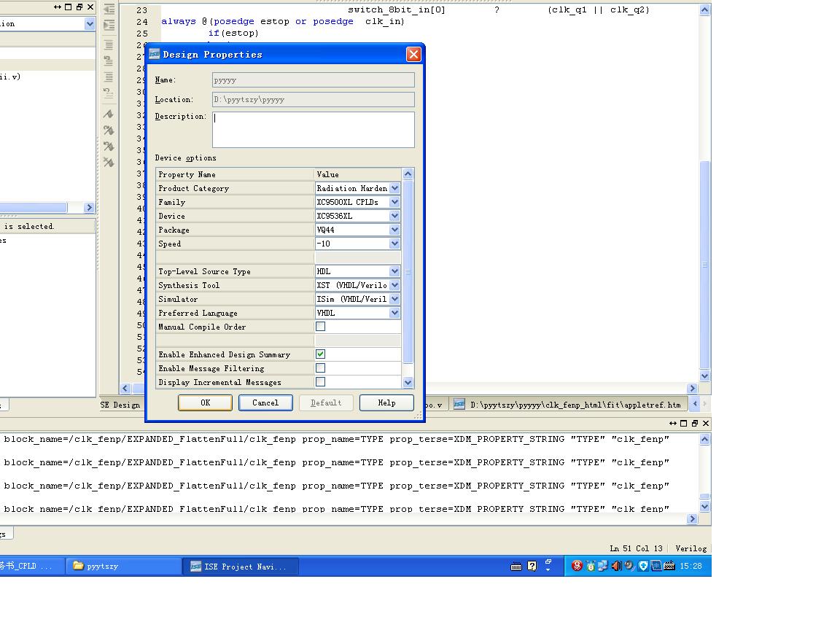Click the previous bookmark flag icon
840x630 pixels.
tap(109, 147)
